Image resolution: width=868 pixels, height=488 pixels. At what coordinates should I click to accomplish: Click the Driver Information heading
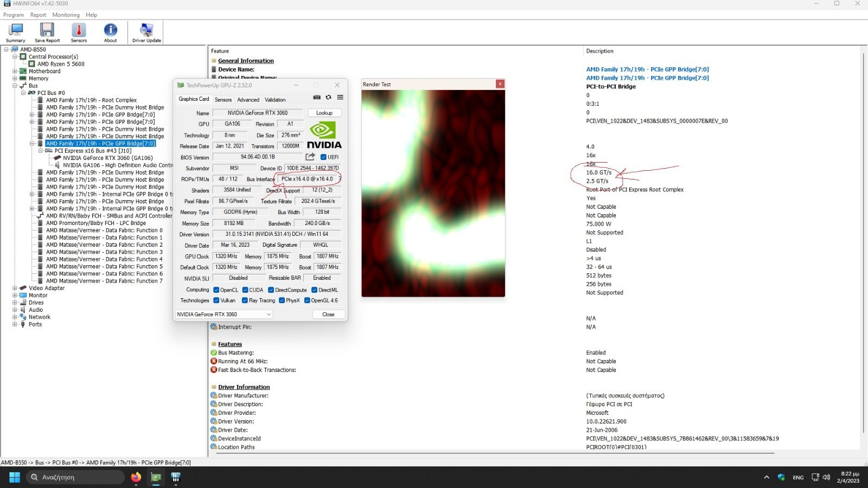coord(244,387)
